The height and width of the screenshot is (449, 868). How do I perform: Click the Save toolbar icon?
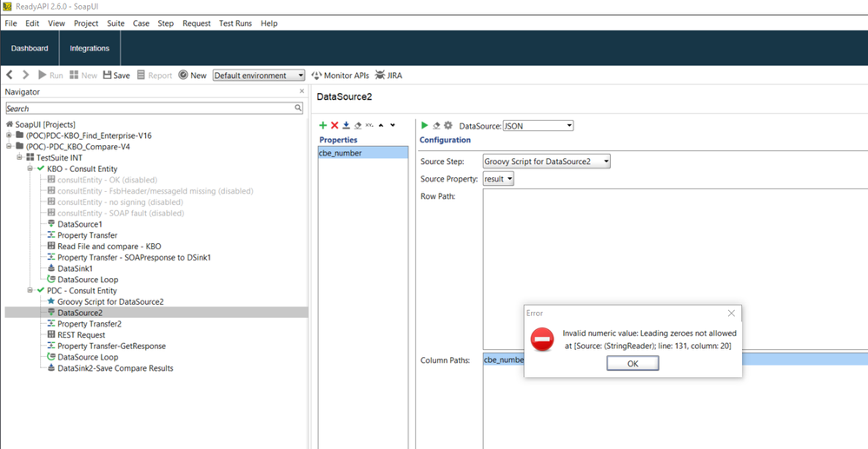[x=116, y=76]
